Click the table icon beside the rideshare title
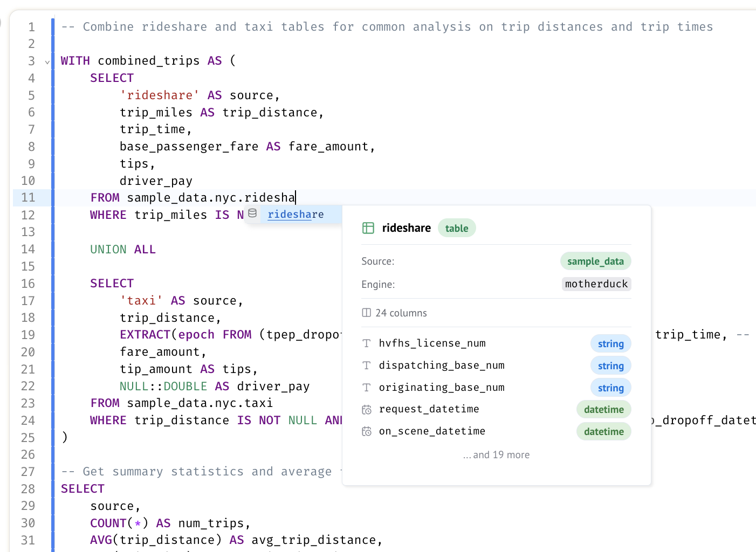 pyautogui.click(x=368, y=228)
